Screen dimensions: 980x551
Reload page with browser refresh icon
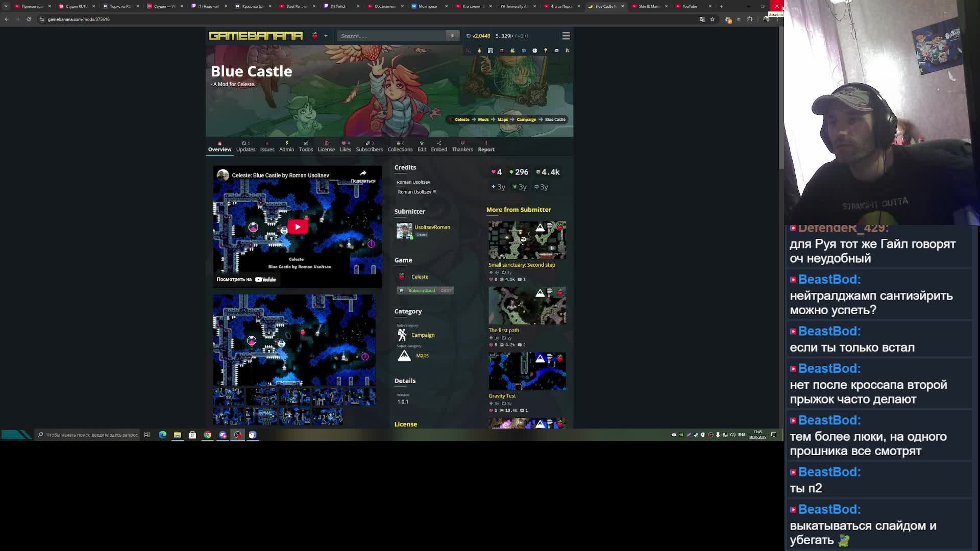coord(29,19)
